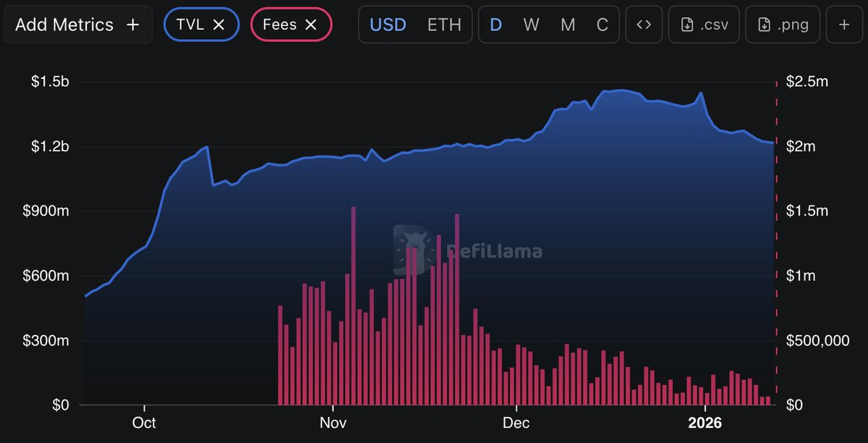Switch denomination to USD
This screenshot has width=868, height=443.
click(387, 25)
